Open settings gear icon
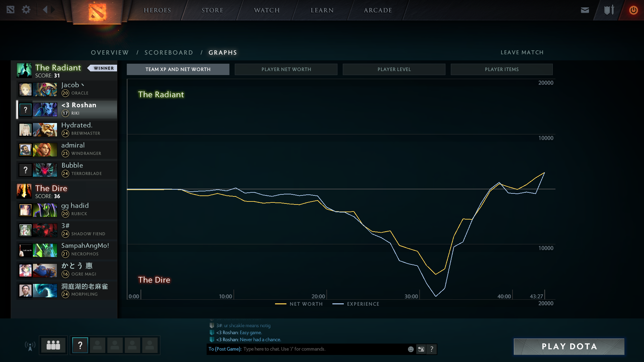The image size is (644, 362). [26, 10]
